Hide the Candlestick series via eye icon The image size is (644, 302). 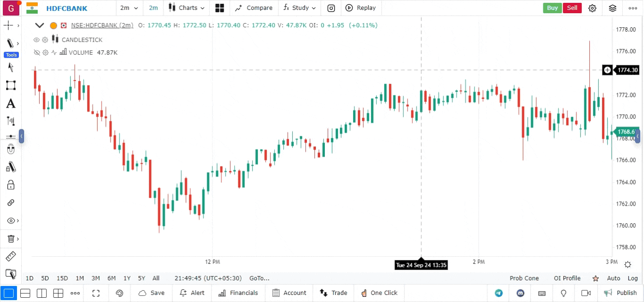(x=36, y=40)
